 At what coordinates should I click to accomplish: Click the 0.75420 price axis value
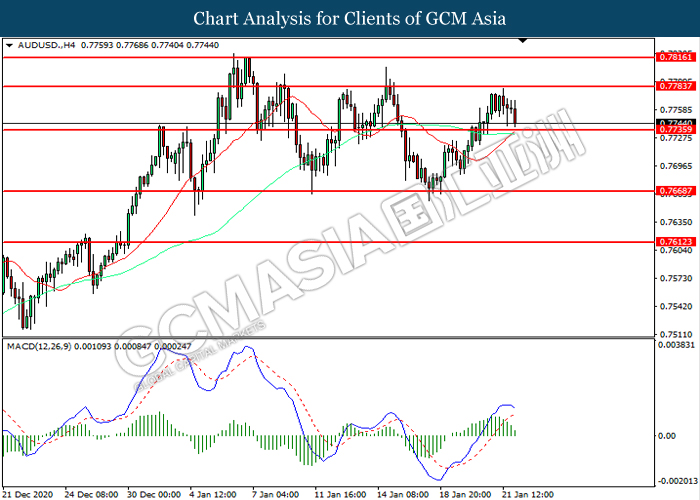pyautogui.click(x=676, y=306)
